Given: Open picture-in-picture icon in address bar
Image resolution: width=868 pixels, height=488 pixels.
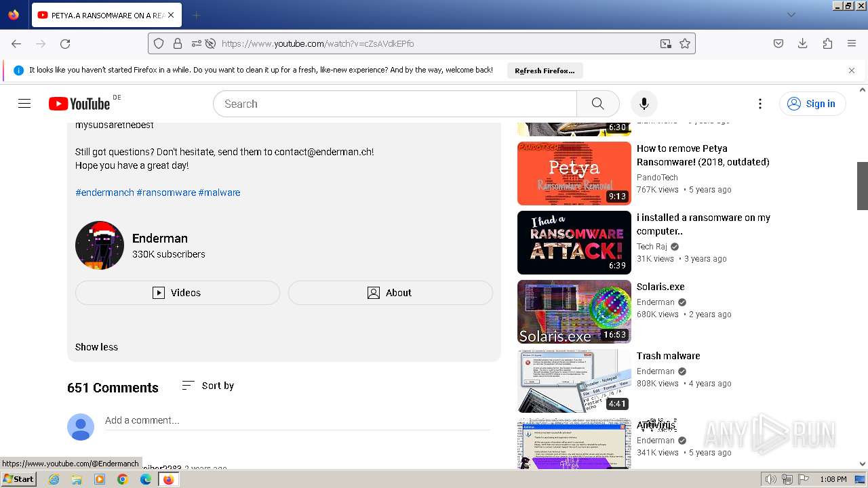Looking at the screenshot, I should (x=666, y=43).
